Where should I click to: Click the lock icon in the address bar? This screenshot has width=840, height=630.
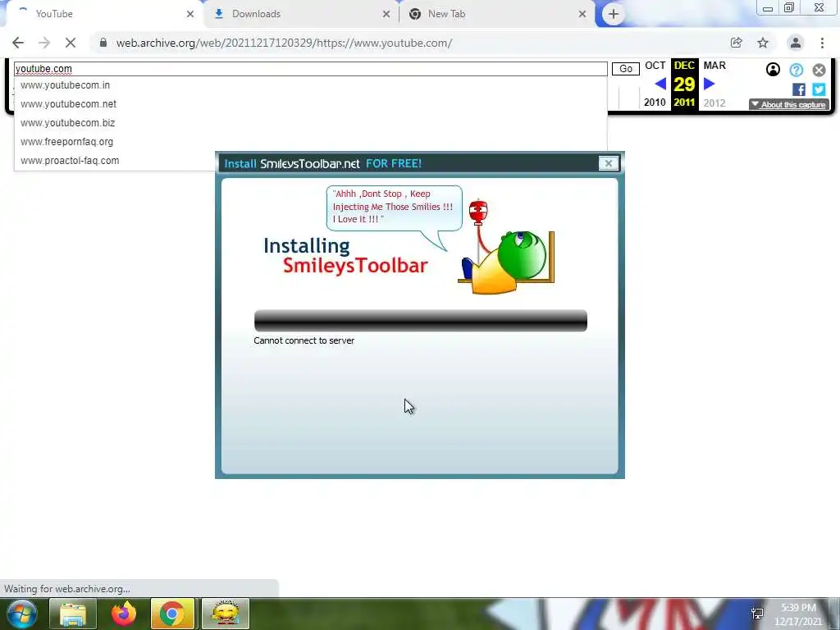click(x=103, y=43)
